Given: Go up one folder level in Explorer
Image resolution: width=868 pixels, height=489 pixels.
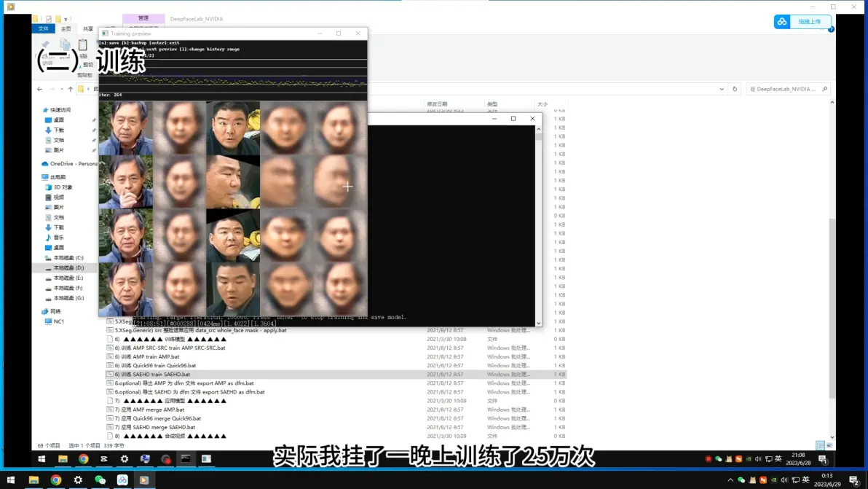Looking at the screenshot, I should tap(71, 89).
